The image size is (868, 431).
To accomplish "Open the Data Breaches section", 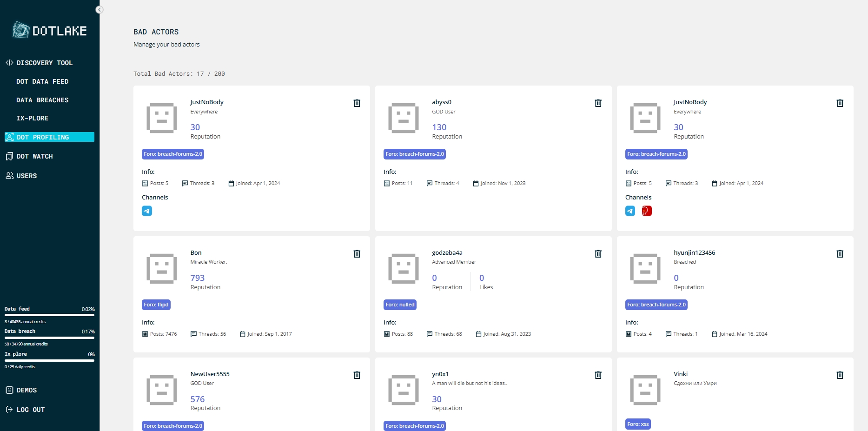I will point(42,100).
